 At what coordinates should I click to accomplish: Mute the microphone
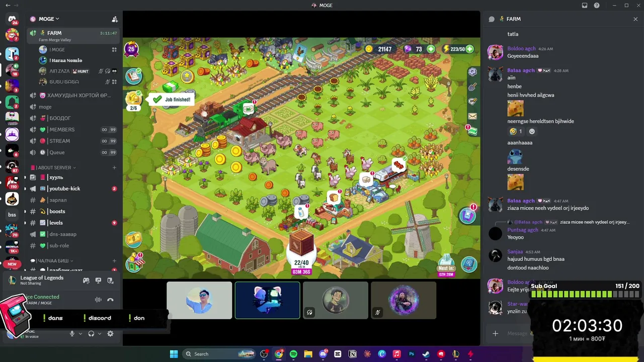pos(72,334)
